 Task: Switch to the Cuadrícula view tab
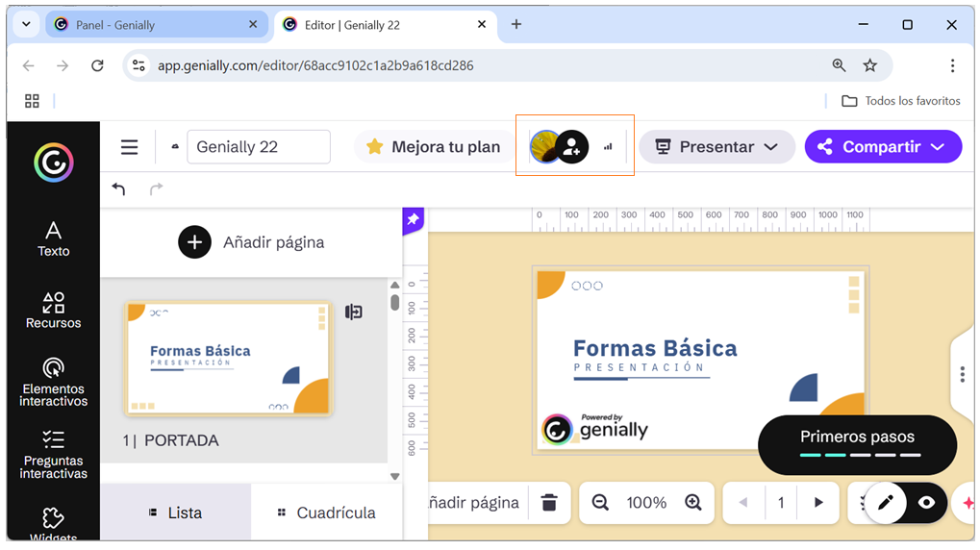pyautogui.click(x=326, y=512)
